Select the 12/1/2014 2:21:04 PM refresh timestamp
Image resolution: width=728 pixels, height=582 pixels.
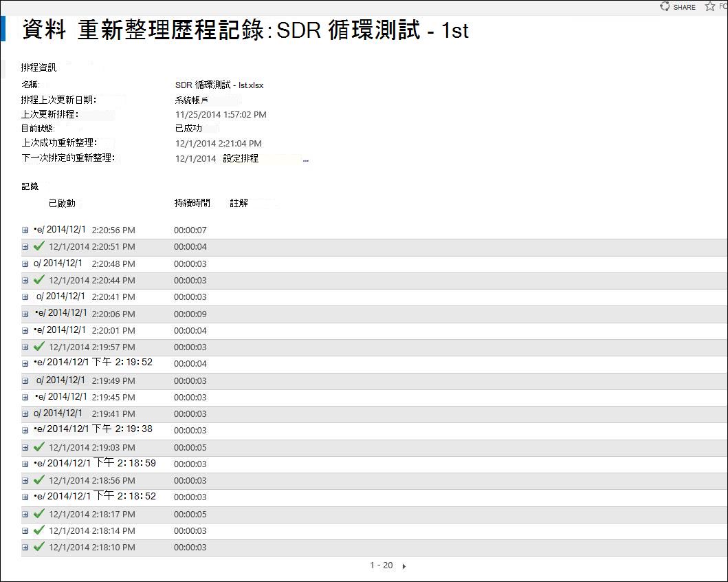218,144
